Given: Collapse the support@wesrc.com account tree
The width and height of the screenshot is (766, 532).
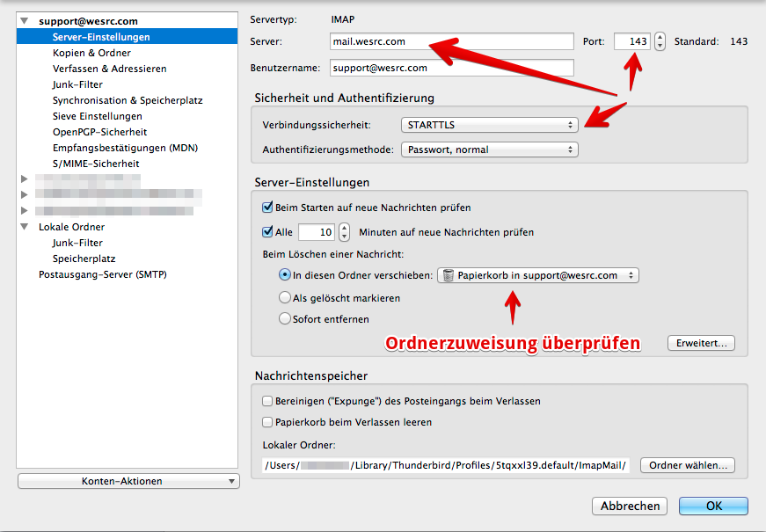Looking at the screenshot, I should [25, 21].
